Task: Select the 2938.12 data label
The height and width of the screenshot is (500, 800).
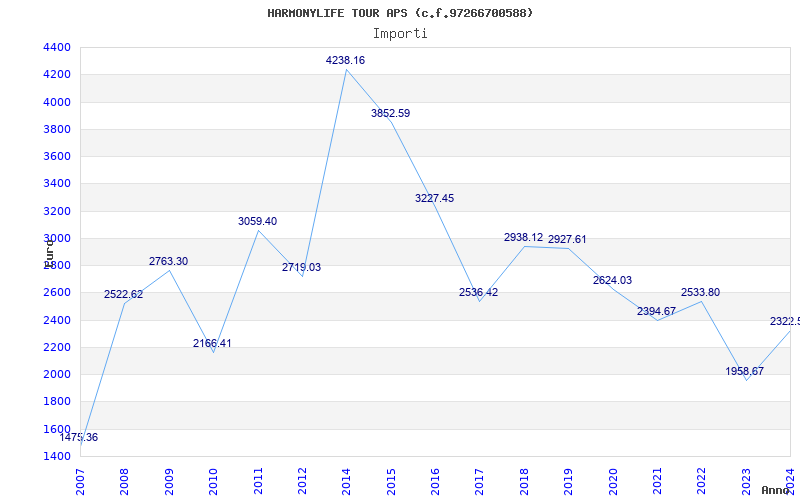Action: coord(523,237)
